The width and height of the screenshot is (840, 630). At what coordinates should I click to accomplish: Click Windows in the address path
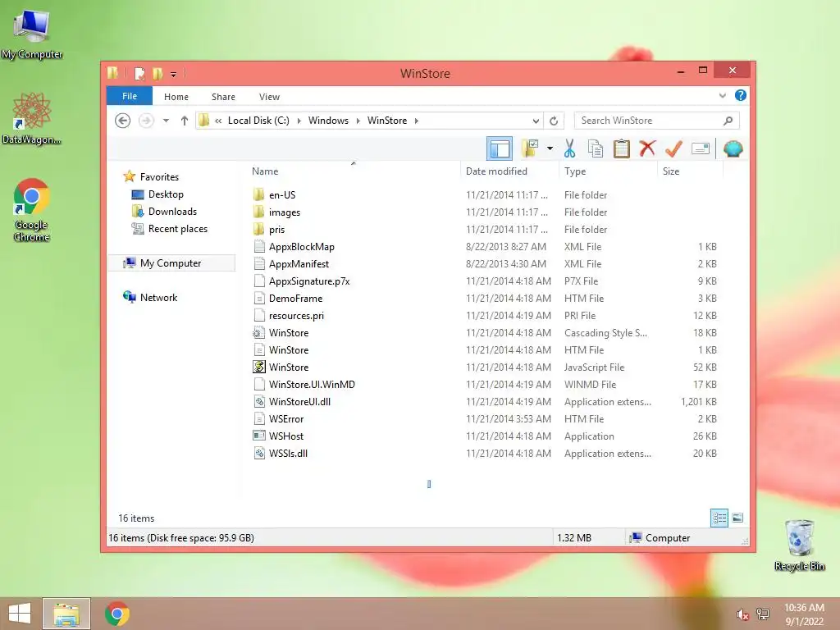click(328, 121)
